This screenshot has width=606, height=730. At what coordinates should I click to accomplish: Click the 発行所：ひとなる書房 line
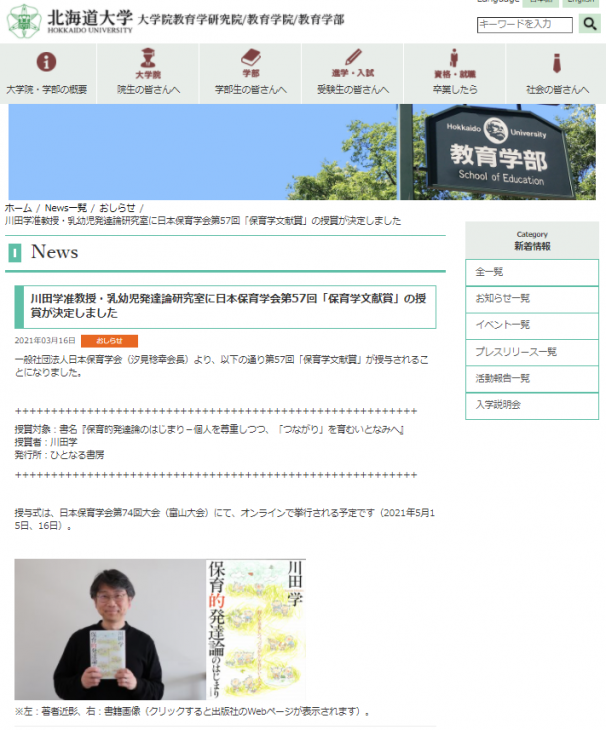[59, 455]
